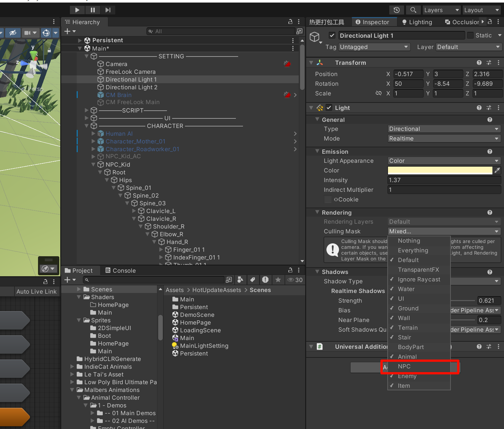Open the Culling Mask dropdown showing Mixed

444,231
